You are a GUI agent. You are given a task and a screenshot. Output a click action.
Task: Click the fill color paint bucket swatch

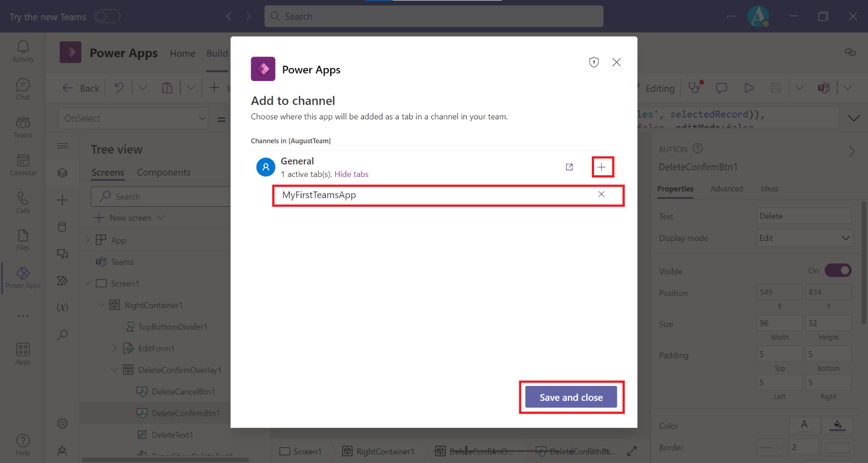tap(837, 425)
